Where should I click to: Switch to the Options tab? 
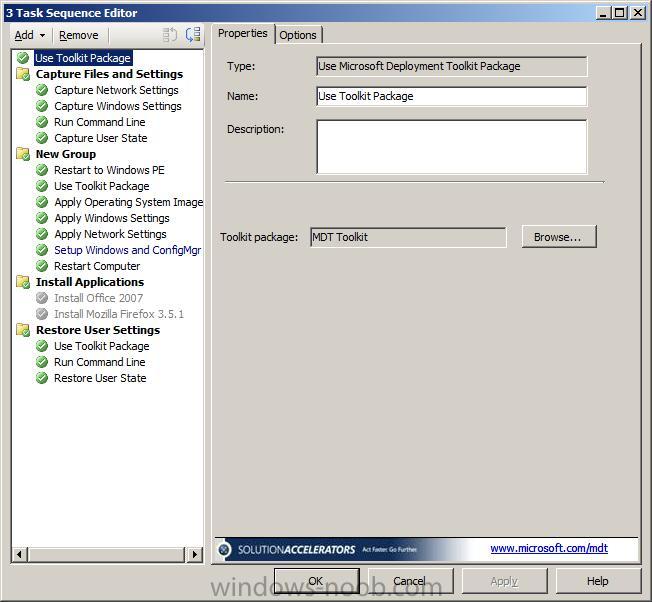point(298,35)
